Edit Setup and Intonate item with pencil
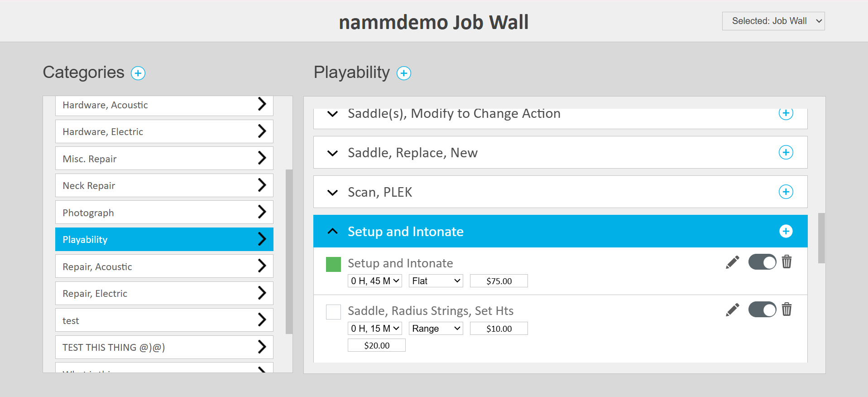This screenshot has width=868, height=397. [x=732, y=262]
